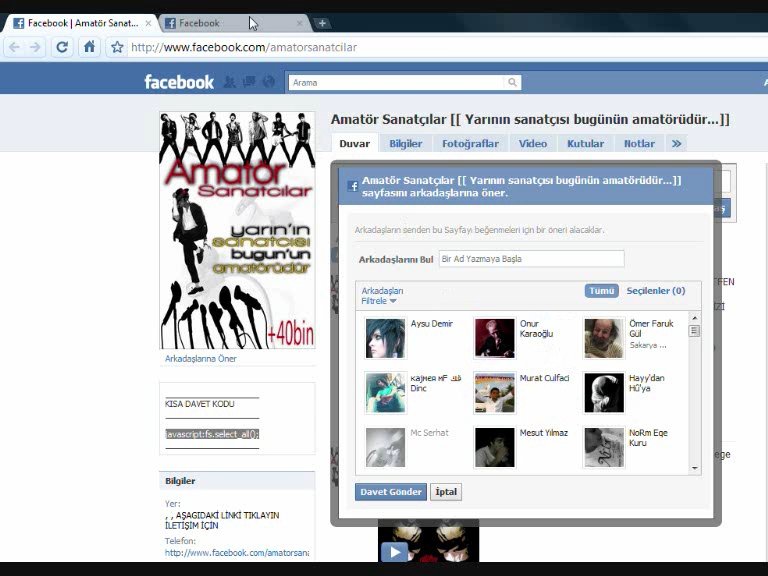
Task: Click the Amatör Sanatçılar page profile picture
Action: click(238, 230)
